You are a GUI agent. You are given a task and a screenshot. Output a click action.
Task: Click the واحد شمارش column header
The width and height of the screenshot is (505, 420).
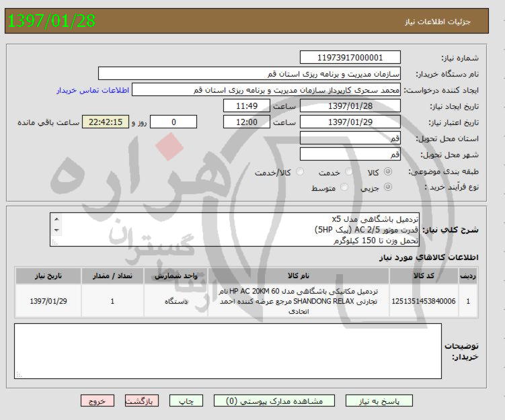point(176,276)
